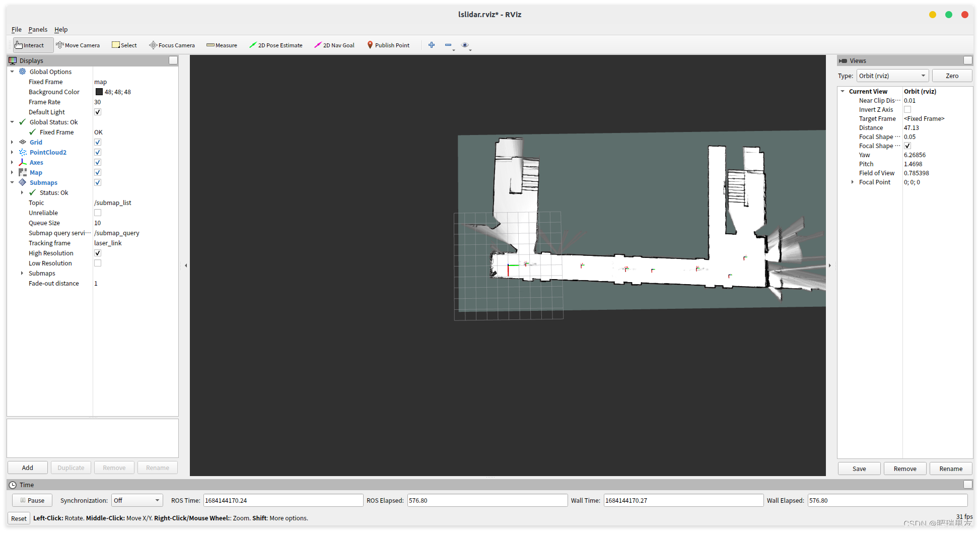Click the blue plus add-tool icon
Viewport: 980px width, 533px height.
(x=432, y=45)
